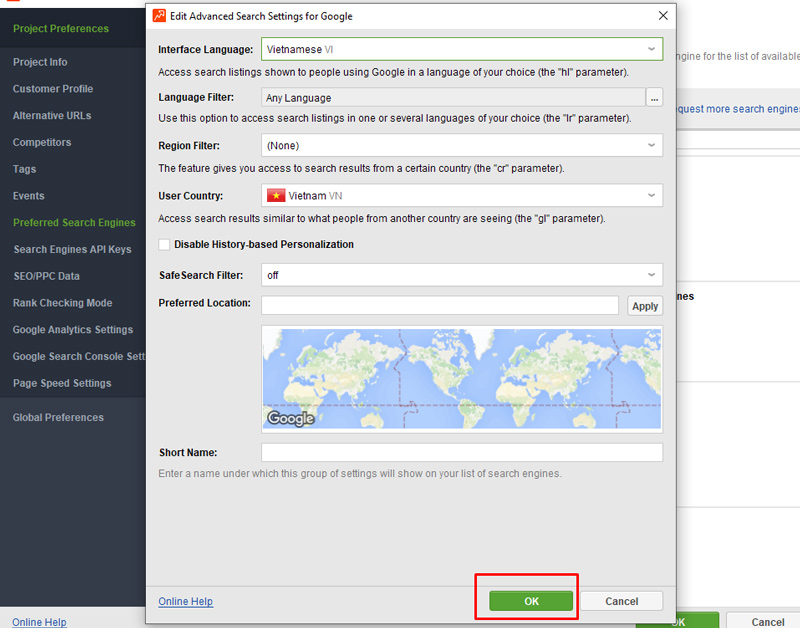Go to Competitors settings

pos(42,142)
